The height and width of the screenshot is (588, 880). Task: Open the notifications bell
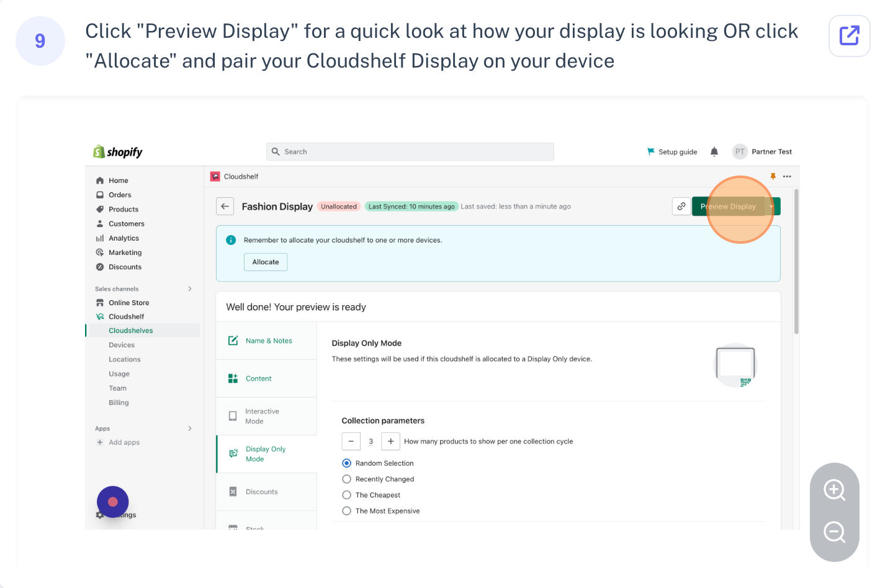[714, 151]
